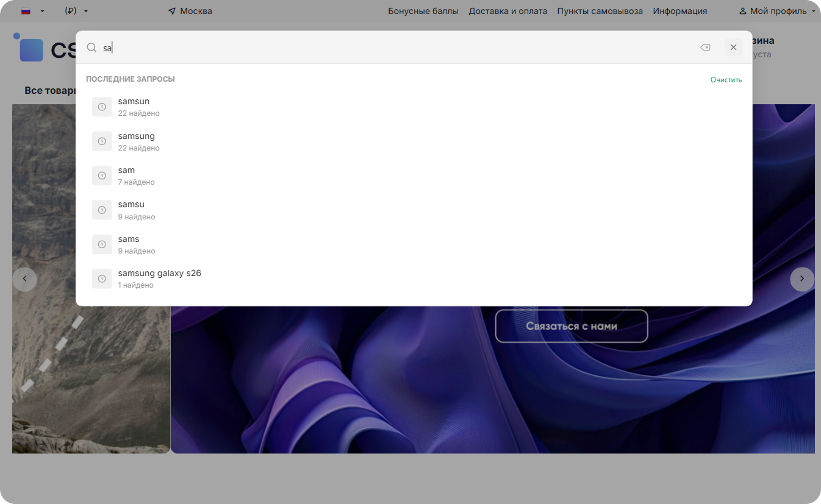Click Очистить to clear recent searches
The height and width of the screenshot is (504, 821).
726,80
